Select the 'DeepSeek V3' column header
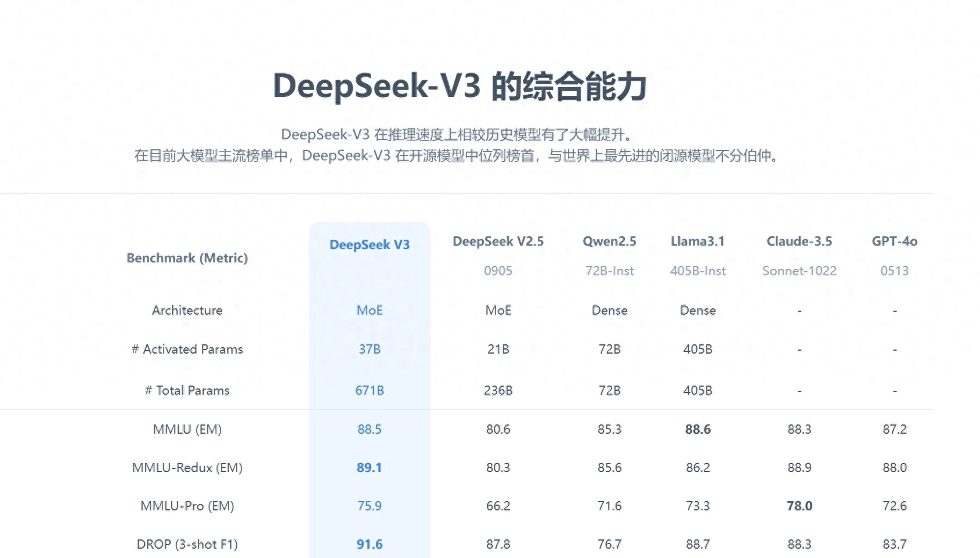The image size is (980, 558). pyautogui.click(x=370, y=244)
